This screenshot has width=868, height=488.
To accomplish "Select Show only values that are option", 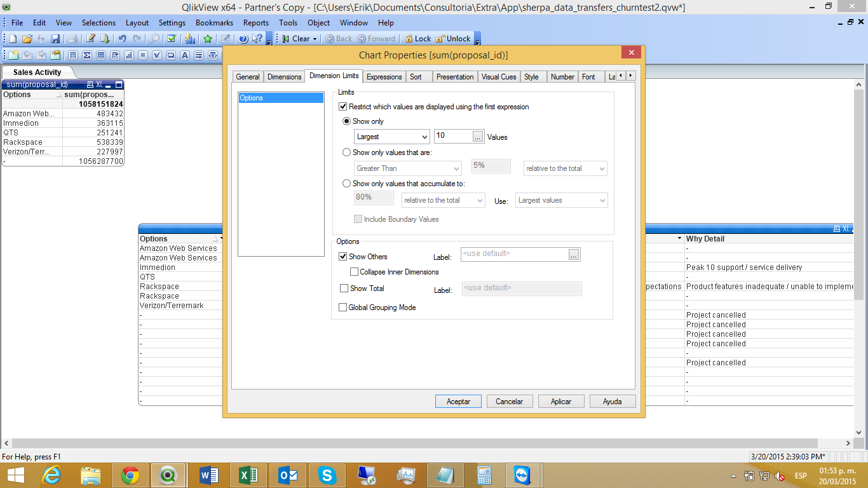I will click(x=346, y=152).
